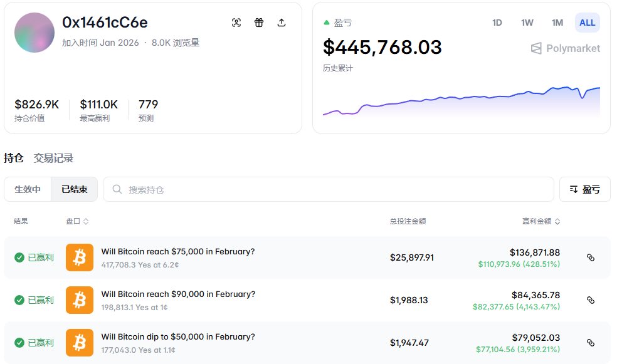Image resolution: width=617 pixels, height=364 pixels.
Task: Open the link icon for the $50,000 row
Action: point(590,343)
